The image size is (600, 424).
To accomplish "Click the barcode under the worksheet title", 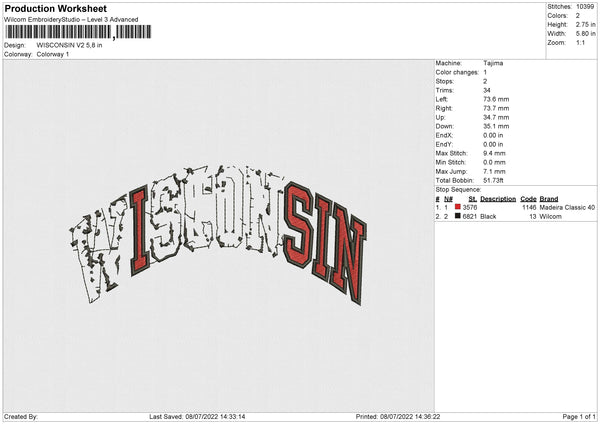I will pyautogui.click(x=78, y=32).
